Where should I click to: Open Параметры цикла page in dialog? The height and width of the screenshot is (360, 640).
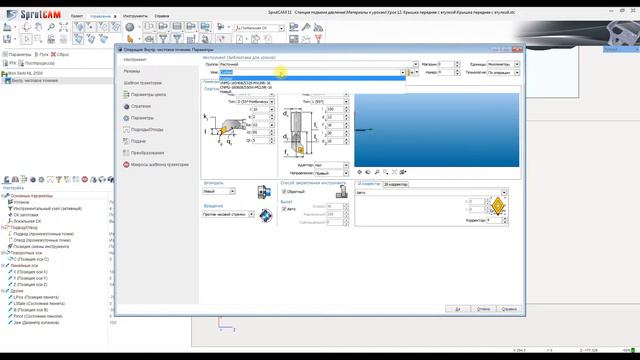(144, 94)
